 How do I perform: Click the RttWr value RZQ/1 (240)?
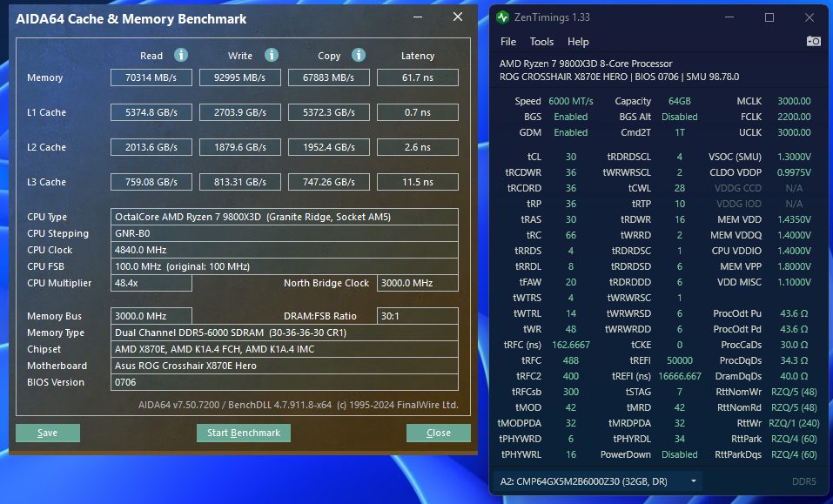tap(794, 423)
